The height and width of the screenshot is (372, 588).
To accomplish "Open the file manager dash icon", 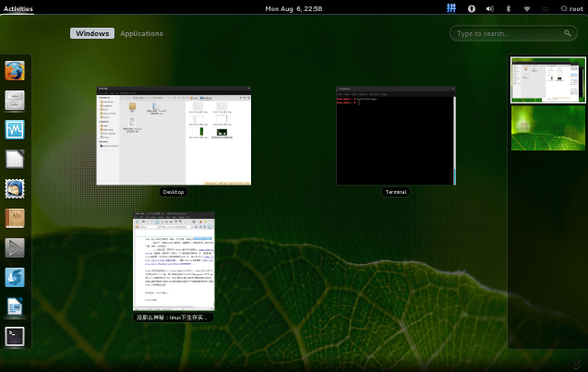I will click(x=15, y=101).
